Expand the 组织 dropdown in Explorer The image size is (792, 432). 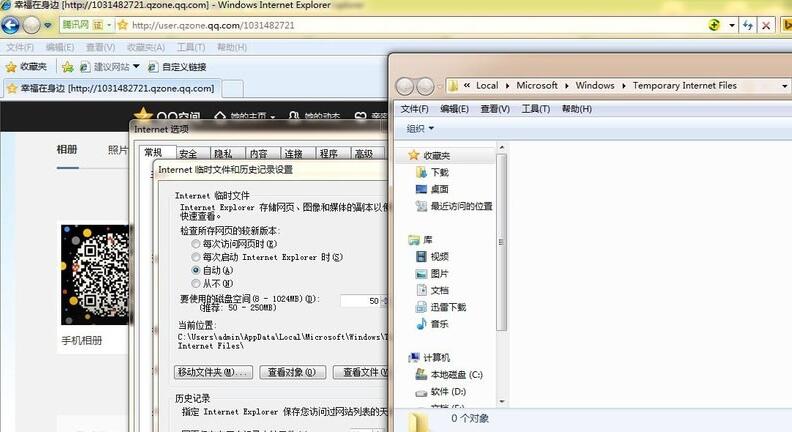(420, 129)
